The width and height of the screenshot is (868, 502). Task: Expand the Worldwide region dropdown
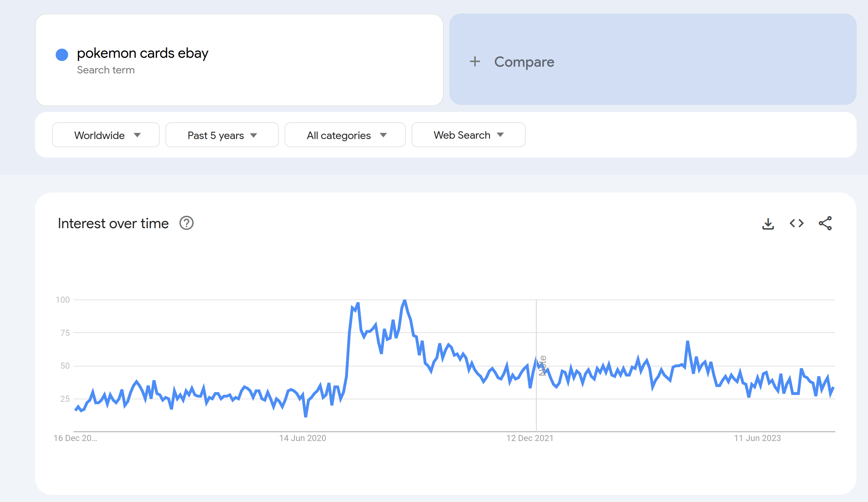pyautogui.click(x=106, y=135)
